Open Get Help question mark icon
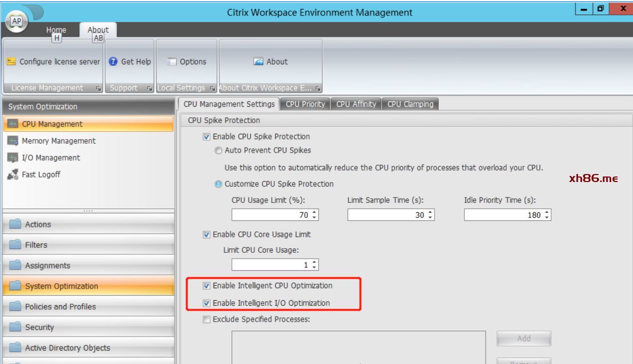The height and width of the screenshot is (364, 633). coord(113,62)
